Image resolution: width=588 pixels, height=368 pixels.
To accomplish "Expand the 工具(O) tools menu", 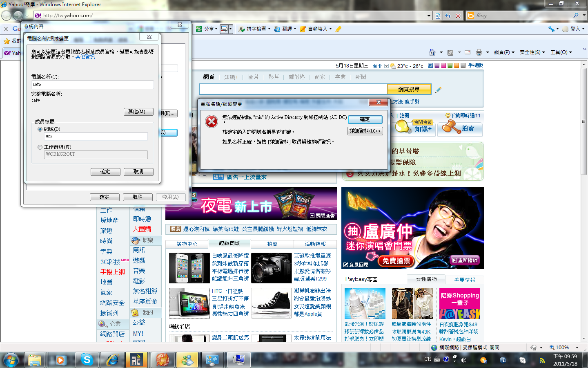I will [561, 52].
